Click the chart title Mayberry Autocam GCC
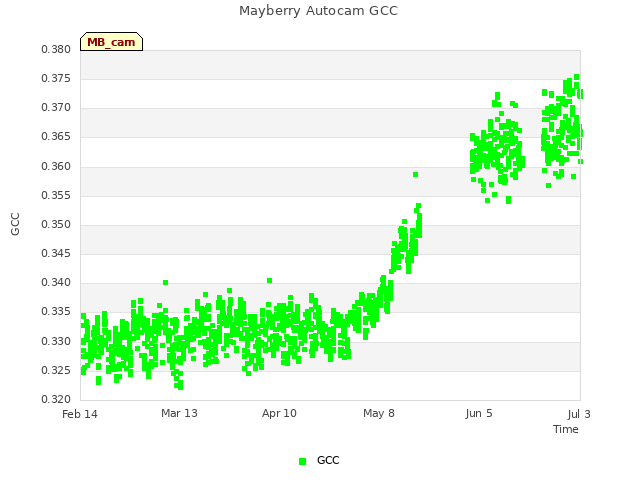 tap(318, 11)
